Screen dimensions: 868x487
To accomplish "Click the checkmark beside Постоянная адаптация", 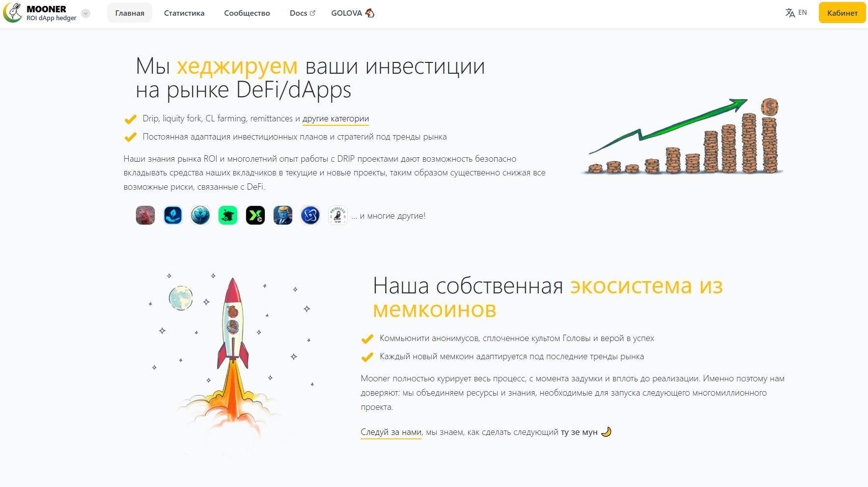I will click(x=130, y=137).
